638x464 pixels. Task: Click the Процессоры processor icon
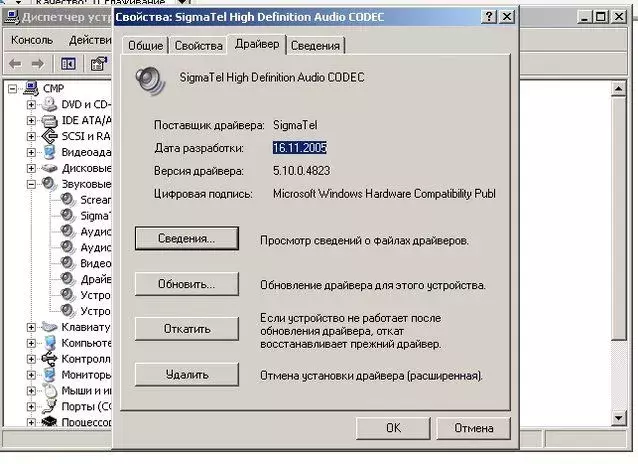click(49, 421)
